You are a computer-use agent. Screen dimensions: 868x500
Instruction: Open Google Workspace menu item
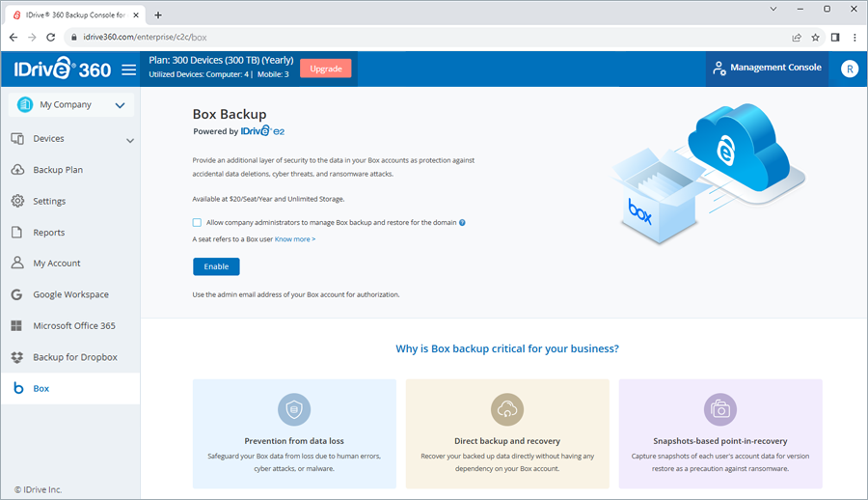click(x=70, y=294)
